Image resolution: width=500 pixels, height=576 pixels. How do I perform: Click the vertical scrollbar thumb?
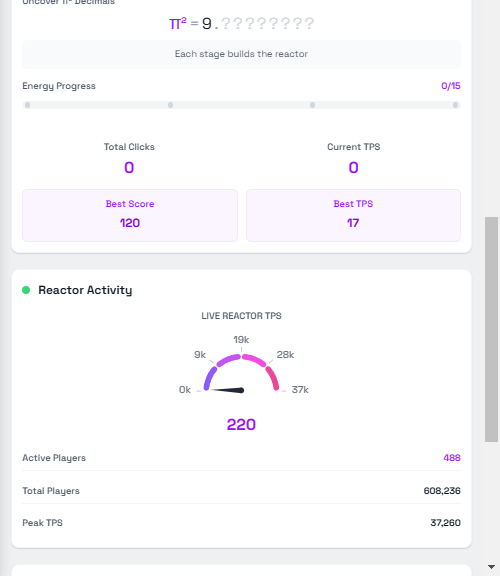click(492, 329)
